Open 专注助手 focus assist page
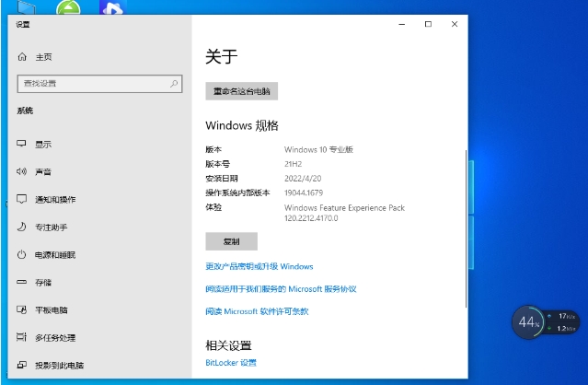Screen dimensions: 588x385 click(51, 227)
